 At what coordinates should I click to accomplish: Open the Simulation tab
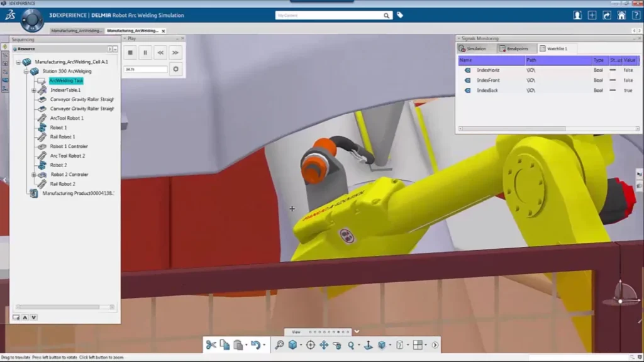pos(475,48)
